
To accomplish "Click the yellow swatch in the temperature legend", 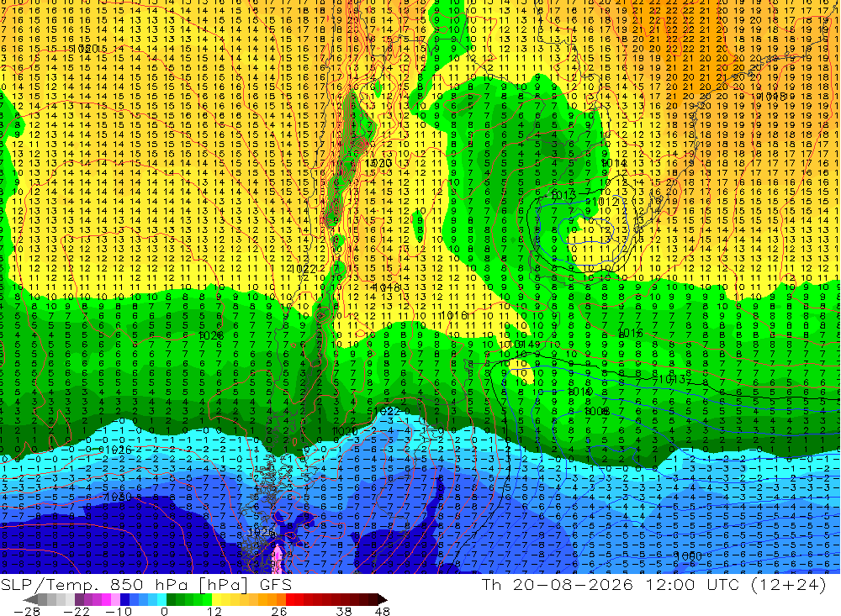I will tap(216, 599).
